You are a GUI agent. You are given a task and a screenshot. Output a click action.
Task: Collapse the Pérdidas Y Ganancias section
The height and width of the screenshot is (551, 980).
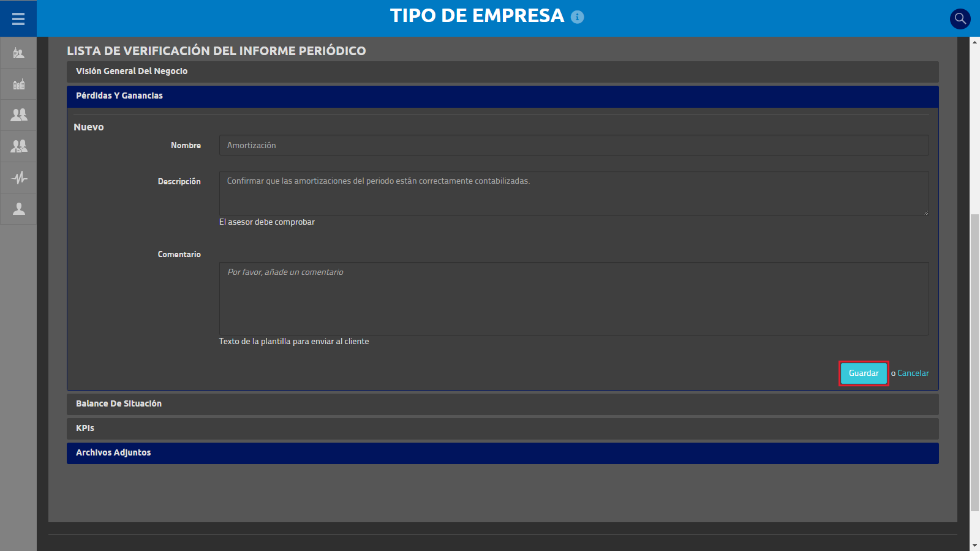502,96
